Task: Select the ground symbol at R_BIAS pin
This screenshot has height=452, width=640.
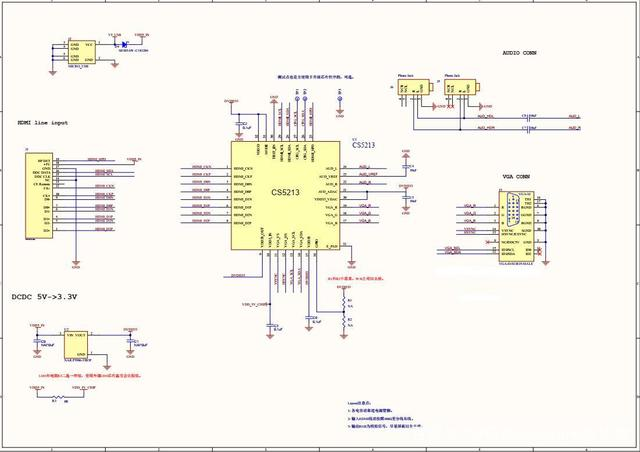Action: click(x=352, y=263)
